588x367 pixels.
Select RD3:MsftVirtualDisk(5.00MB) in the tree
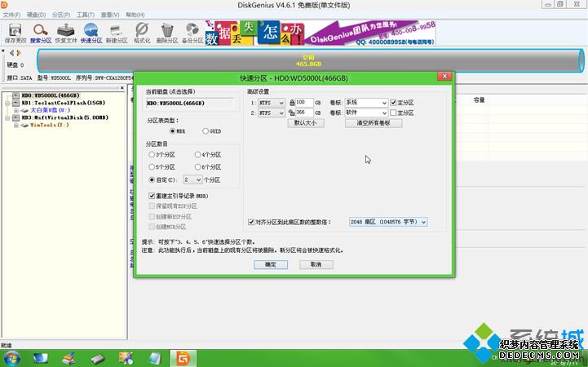65,117
